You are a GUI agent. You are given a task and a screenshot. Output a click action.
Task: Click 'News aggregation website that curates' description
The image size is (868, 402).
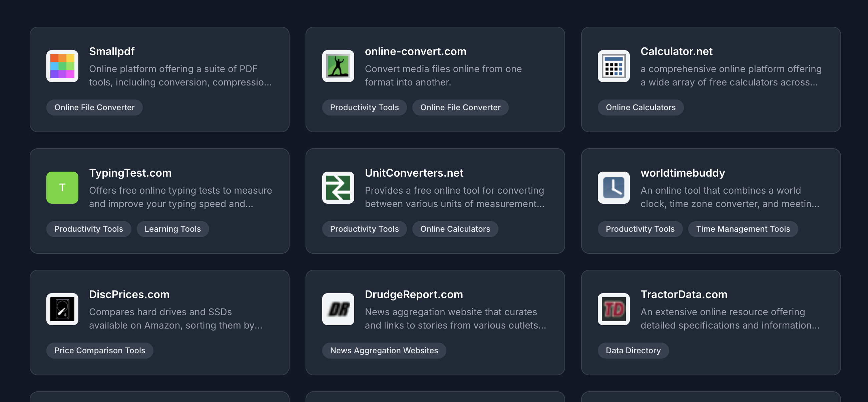[456, 319]
